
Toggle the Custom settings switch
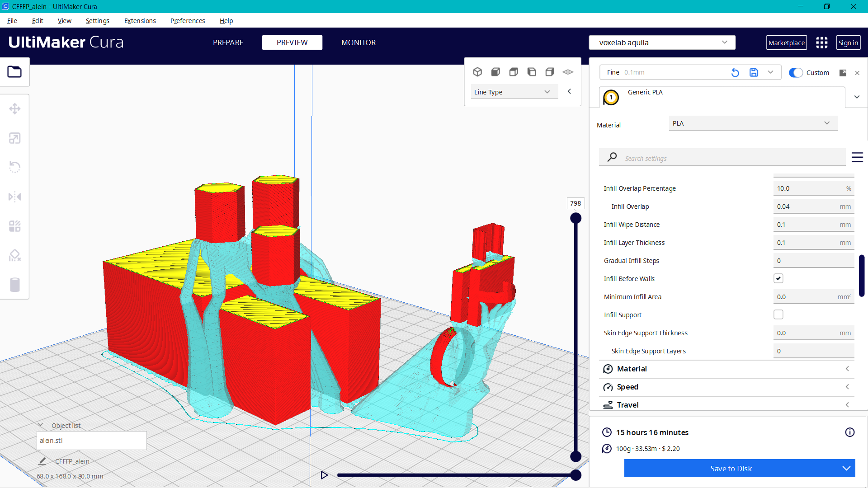[796, 73]
